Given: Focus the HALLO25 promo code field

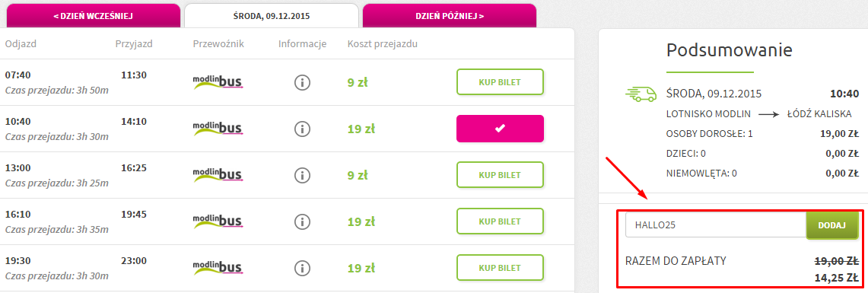Looking at the screenshot, I should point(716,225).
